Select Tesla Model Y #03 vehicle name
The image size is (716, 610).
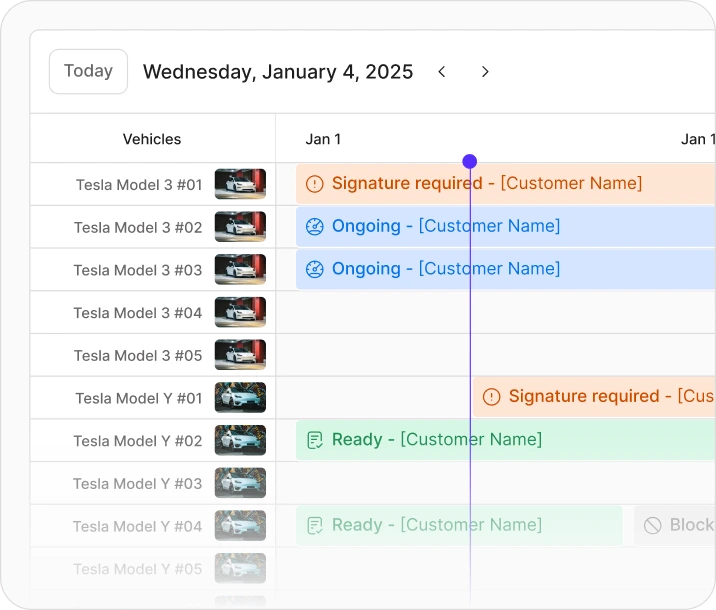coord(137,484)
